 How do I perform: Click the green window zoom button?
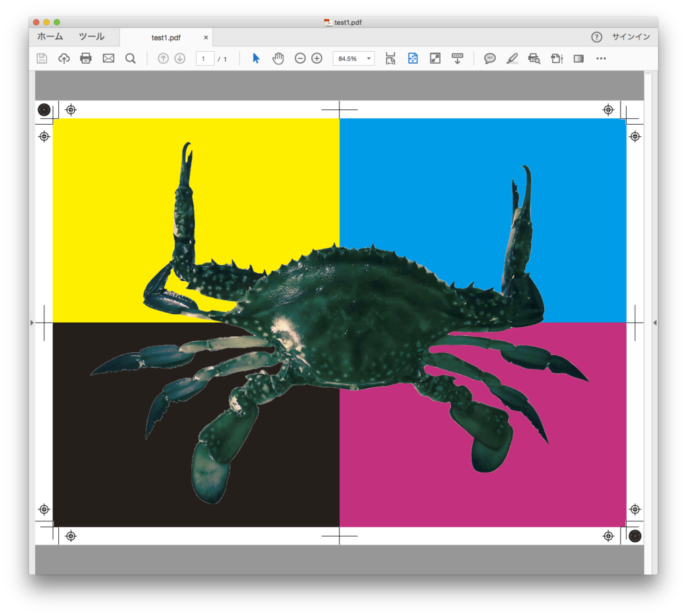(56, 22)
